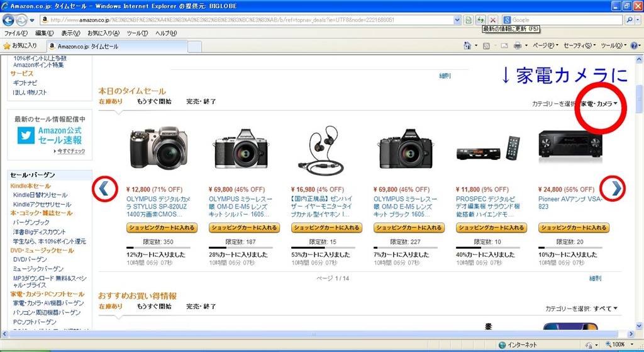Add Pioneer VSA-823 to cart
Screen dimensions: 644x352
tap(574, 227)
